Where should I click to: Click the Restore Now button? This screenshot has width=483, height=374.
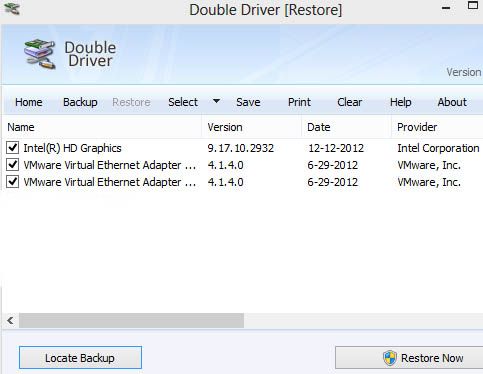tap(409, 358)
